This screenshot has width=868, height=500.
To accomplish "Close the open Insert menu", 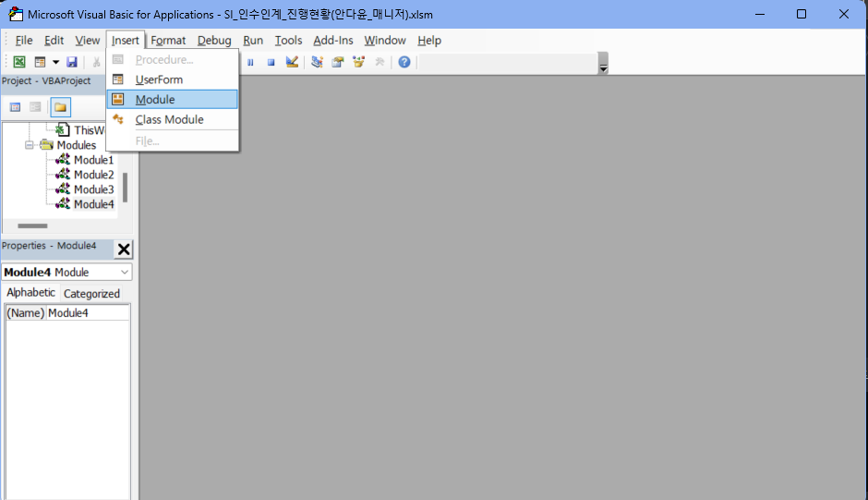I will tap(125, 41).
